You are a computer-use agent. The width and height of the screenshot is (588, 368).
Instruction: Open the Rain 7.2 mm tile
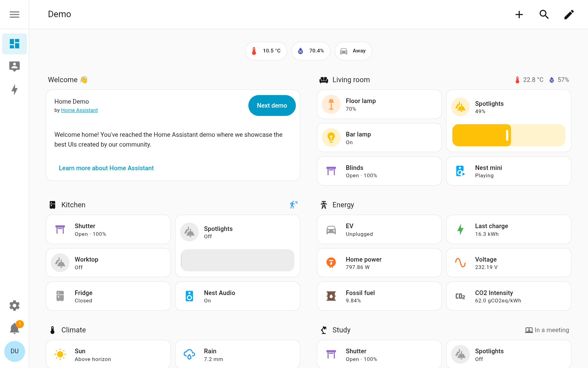(238, 354)
